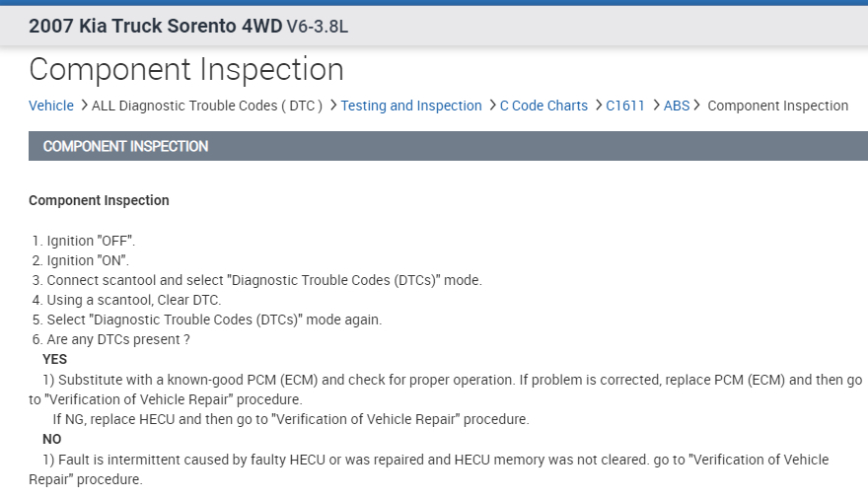Click the V6-3.8L engine label in header
Viewport: 868px width, 499px height.
pos(317,27)
